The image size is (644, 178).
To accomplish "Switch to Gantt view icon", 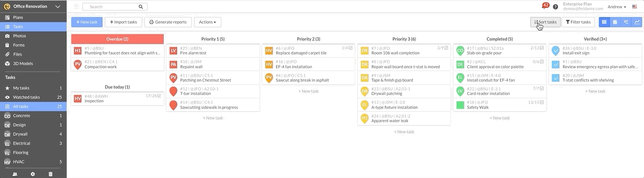I will [626, 22].
